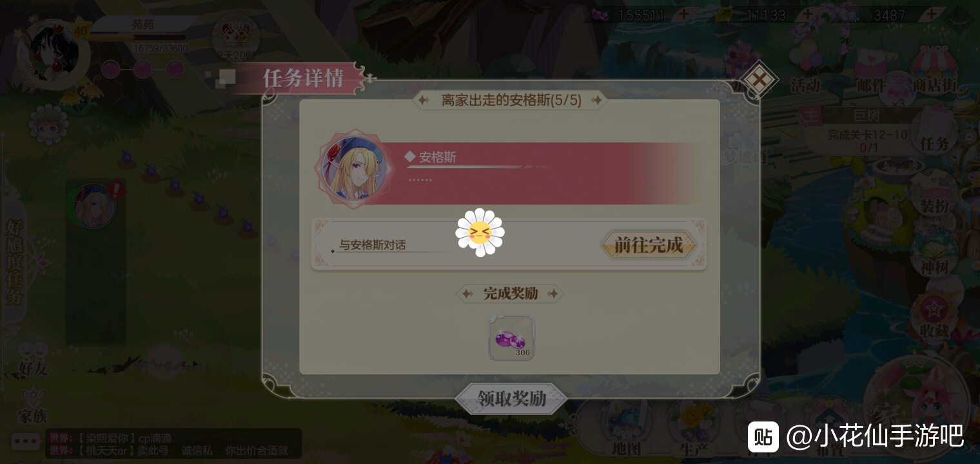Visit the 商店街 shop icon
980x464 pixels.
[x=934, y=70]
